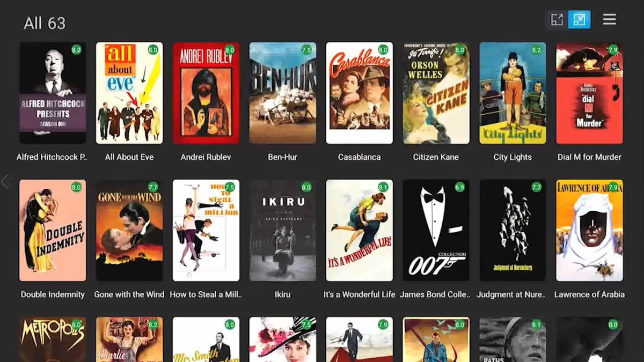Click 'Judgment at Nure..' title text

[x=511, y=294]
